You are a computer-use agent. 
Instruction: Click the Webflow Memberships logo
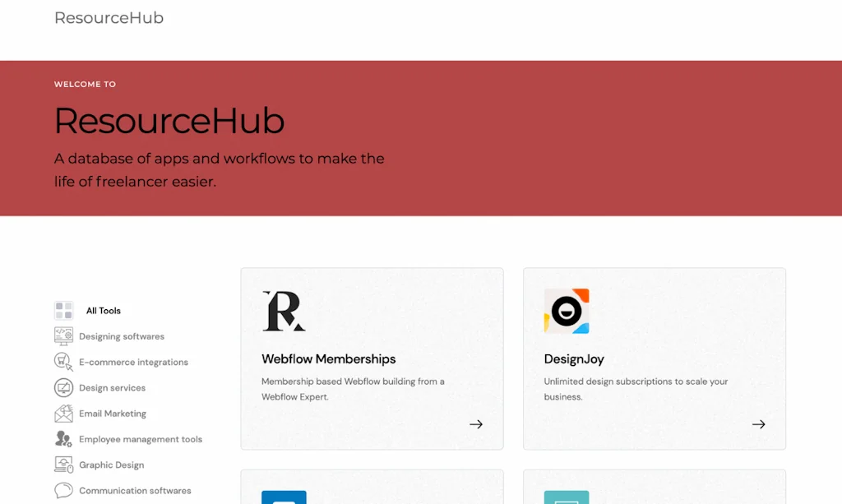(284, 311)
